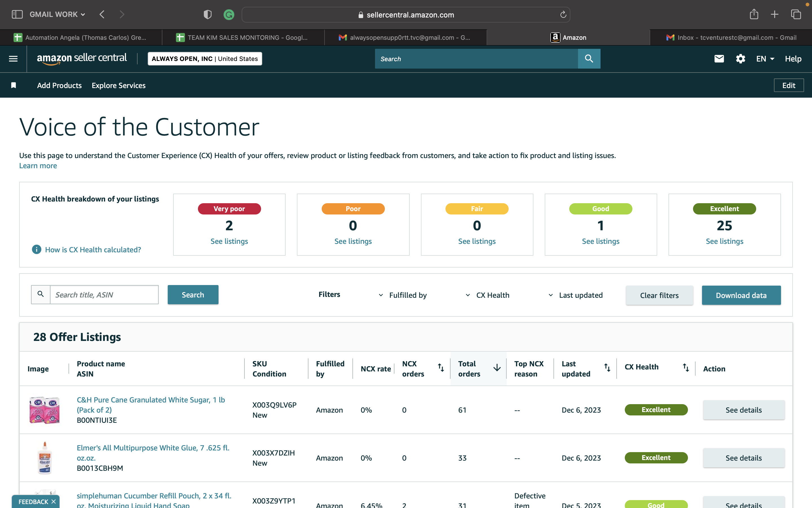The height and width of the screenshot is (508, 812).
Task: Click the Amazon Seller Central logo
Action: tap(82, 58)
